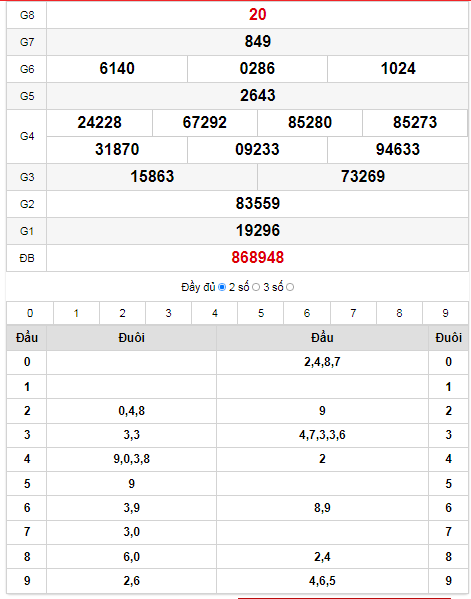Select the G6 result 6140
Image resolution: width=471 pixels, height=599 pixels.
coord(117,68)
